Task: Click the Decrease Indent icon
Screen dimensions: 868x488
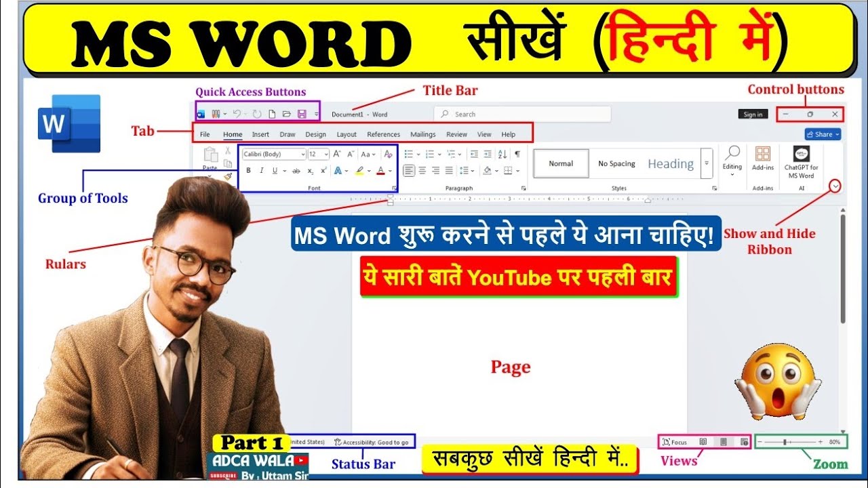Action: 474,154
